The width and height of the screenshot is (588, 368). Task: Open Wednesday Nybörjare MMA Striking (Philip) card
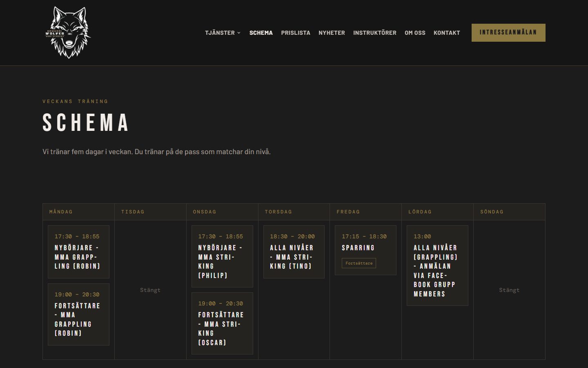click(x=222, y=256)
